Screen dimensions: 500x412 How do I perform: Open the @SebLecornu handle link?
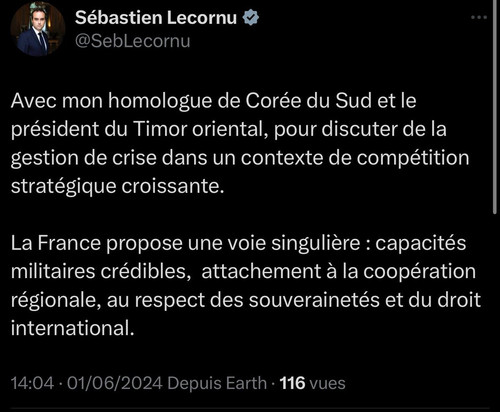coord(133,41)
